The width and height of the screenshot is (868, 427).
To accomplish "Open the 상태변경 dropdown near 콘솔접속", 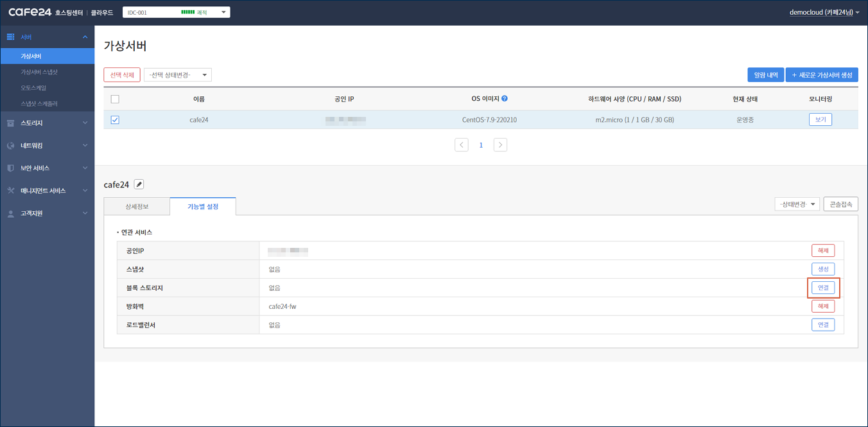I will (797, 204).
